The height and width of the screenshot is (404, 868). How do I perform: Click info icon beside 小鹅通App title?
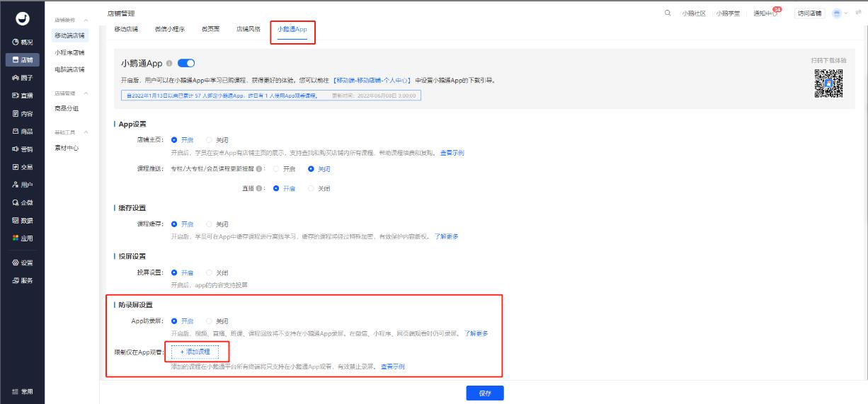point(169,64)
